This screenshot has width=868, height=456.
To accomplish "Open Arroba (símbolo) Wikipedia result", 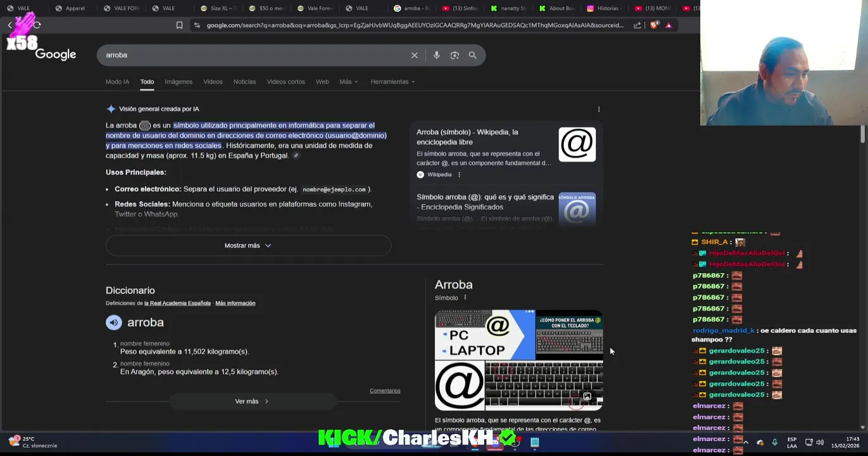I will click(x=467, y=137).
